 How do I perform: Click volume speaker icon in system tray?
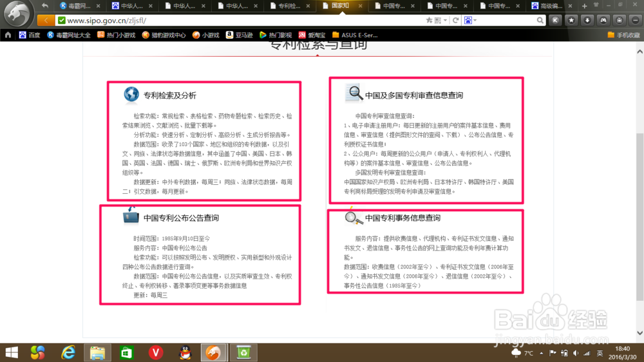pyautogui.click(x=576, y=353)
